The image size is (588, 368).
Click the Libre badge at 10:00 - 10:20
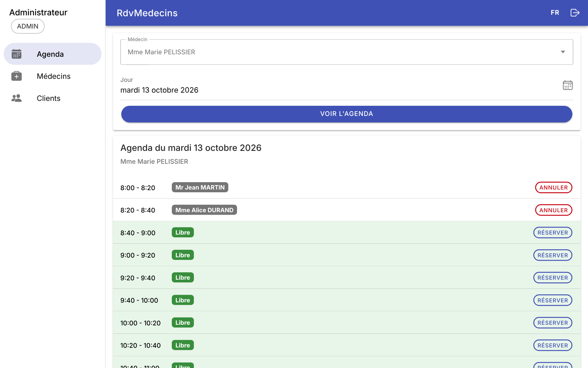183,323
